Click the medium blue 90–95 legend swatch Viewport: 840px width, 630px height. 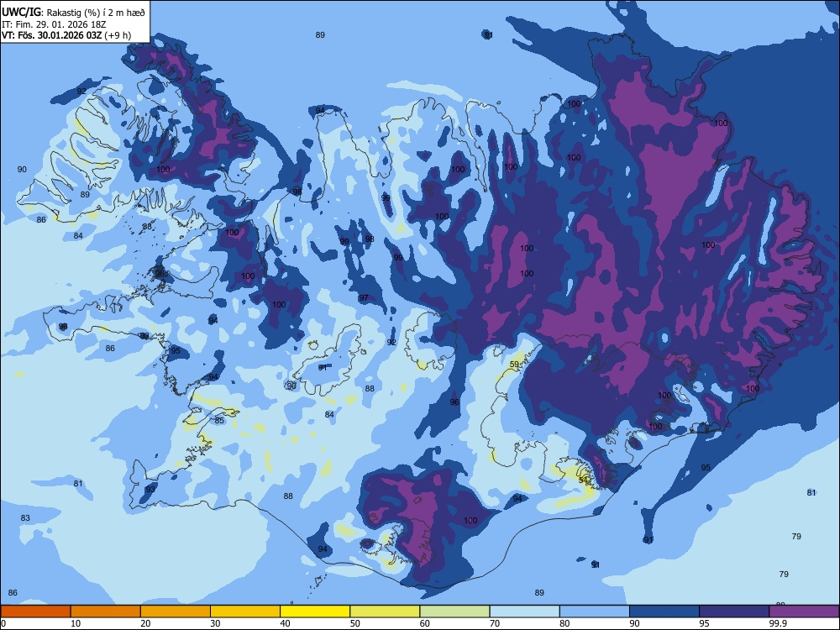[664, 612]
